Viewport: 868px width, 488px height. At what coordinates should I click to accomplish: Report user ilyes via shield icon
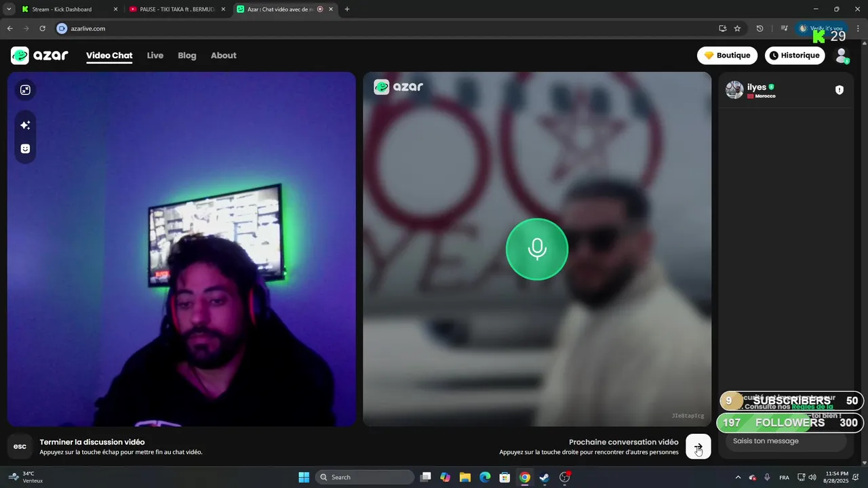pos(840,90)
